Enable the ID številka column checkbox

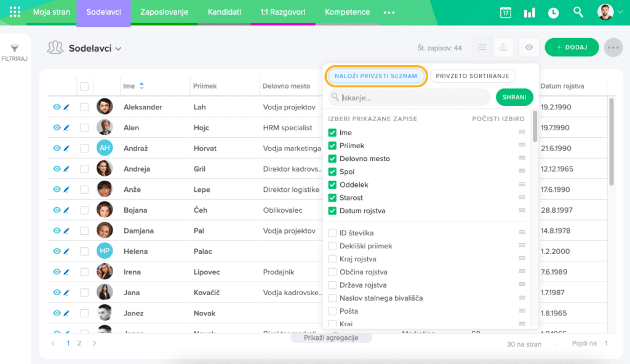coord(332,233)
